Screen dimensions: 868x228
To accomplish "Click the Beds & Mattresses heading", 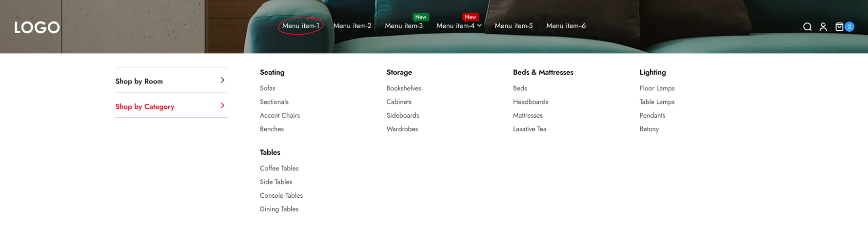I will click(543, 72).
